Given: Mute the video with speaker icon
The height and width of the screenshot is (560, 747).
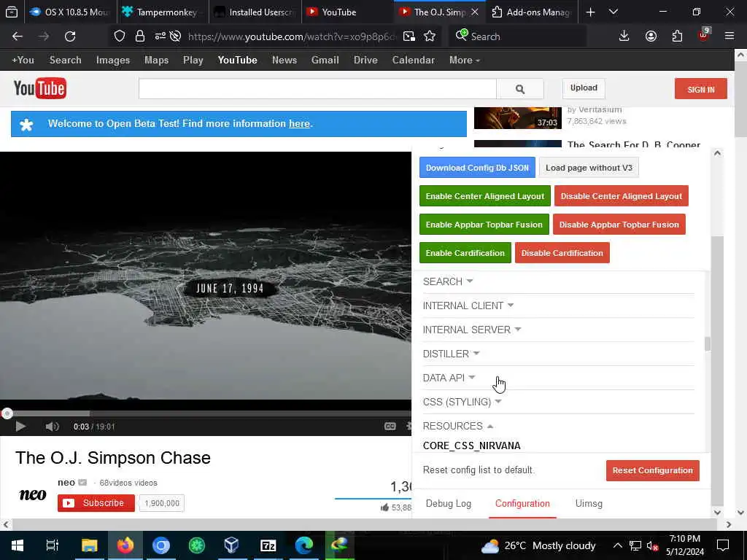Looking at the screenshot, I should tap(52, 427).
